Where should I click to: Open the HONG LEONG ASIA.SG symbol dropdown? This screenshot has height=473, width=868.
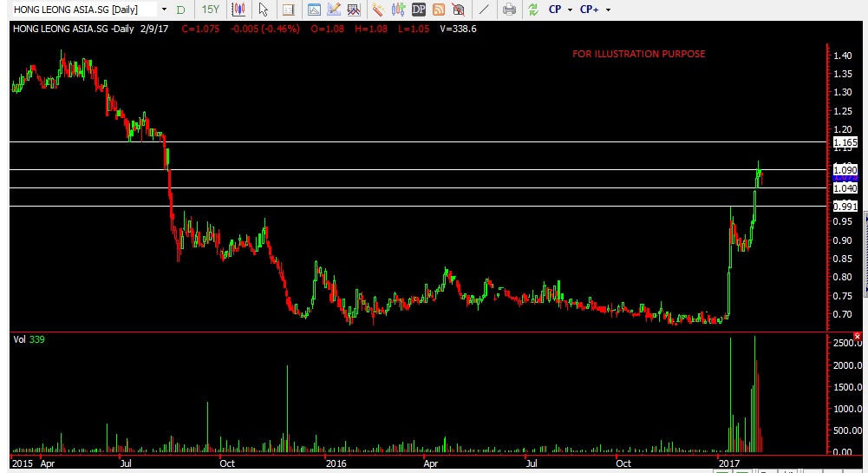pyautogui.click(x=164, y=10)
